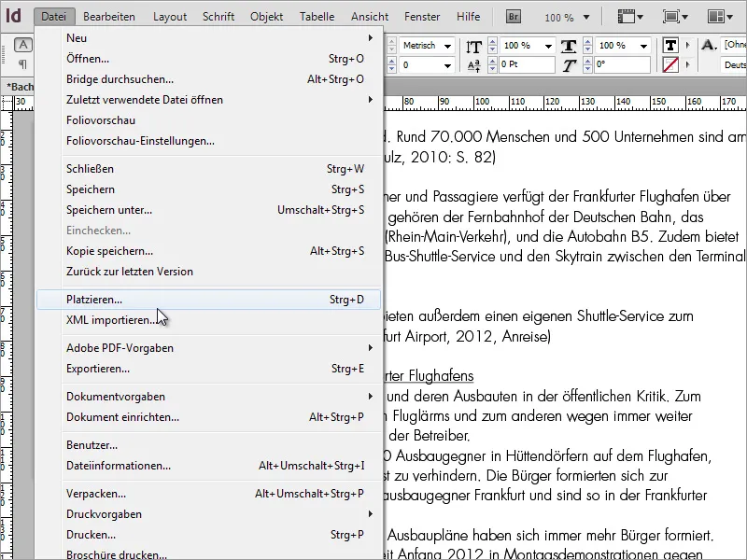
Task: Click the skew angle 0° field
Action: 622,64
